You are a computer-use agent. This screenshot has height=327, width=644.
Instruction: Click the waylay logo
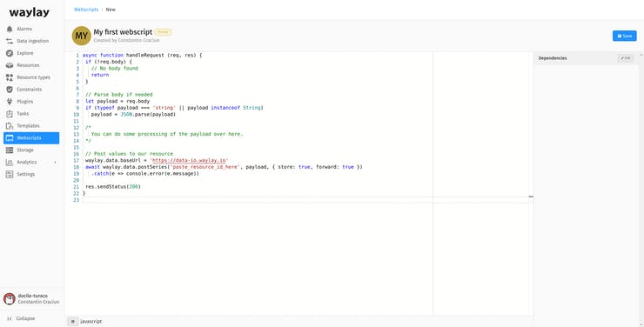point(30,12)
